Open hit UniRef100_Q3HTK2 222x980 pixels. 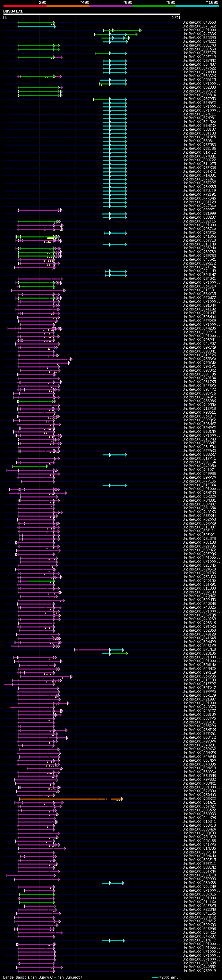click(199, 917)
